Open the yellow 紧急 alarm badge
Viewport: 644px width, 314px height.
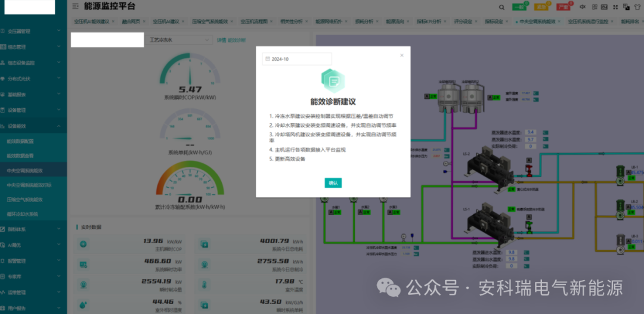click(x=541, y=7)
